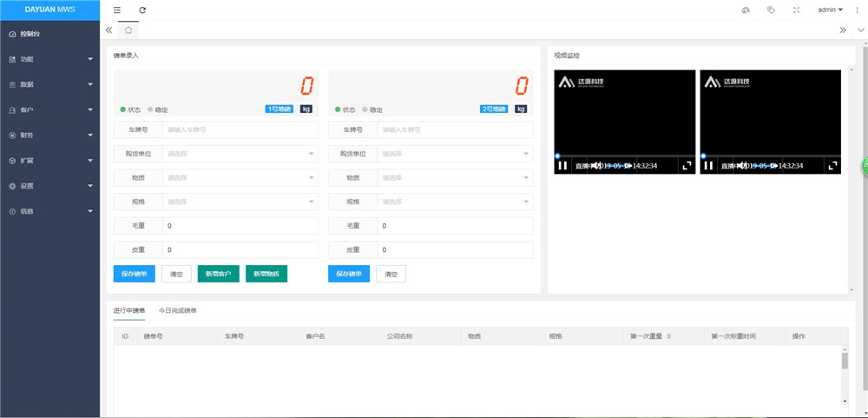Expand the 购货单位 dropdown in first scale form

coord(240,154)
